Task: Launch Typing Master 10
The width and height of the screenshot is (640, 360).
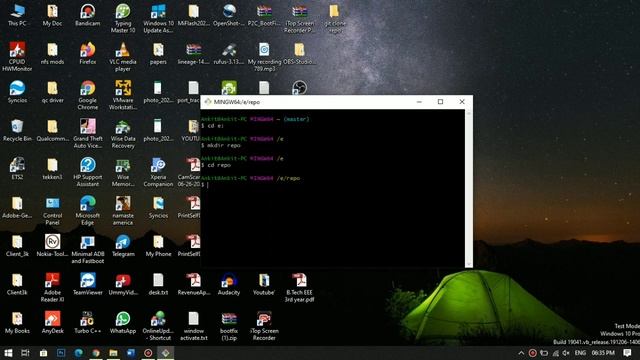Action: click(x=123, y=18)
